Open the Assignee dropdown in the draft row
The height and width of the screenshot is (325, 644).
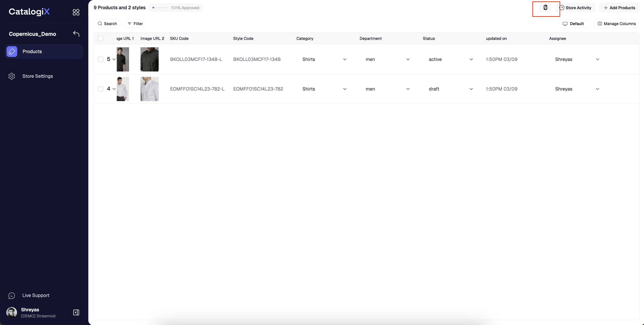click(x=597, y=89)
